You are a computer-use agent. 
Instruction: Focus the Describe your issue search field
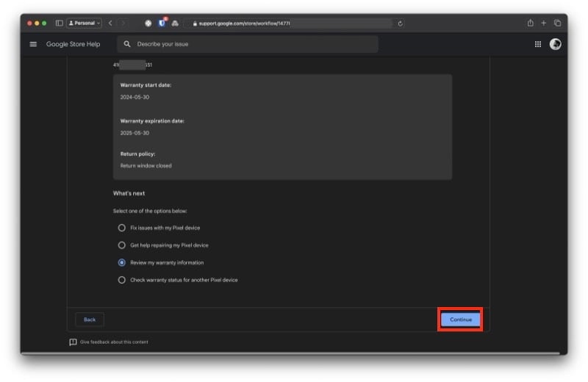pyautogui.click(x=248, y=44)
